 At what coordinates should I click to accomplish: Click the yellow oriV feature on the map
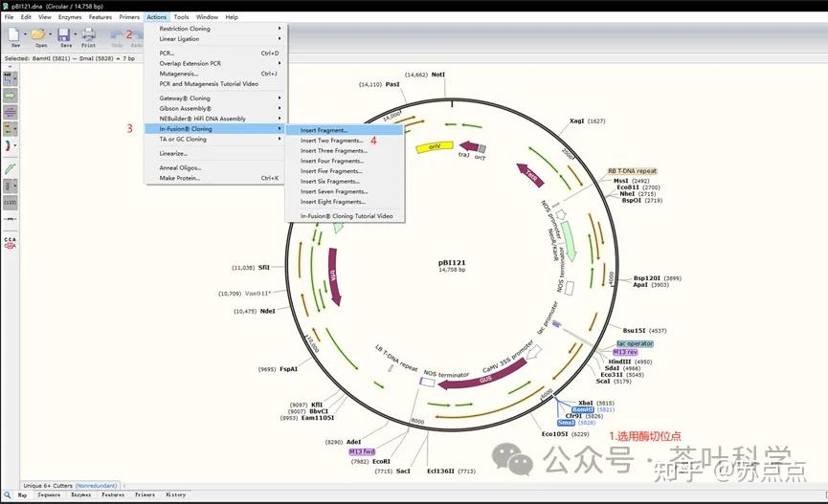(x=435, y=146)
